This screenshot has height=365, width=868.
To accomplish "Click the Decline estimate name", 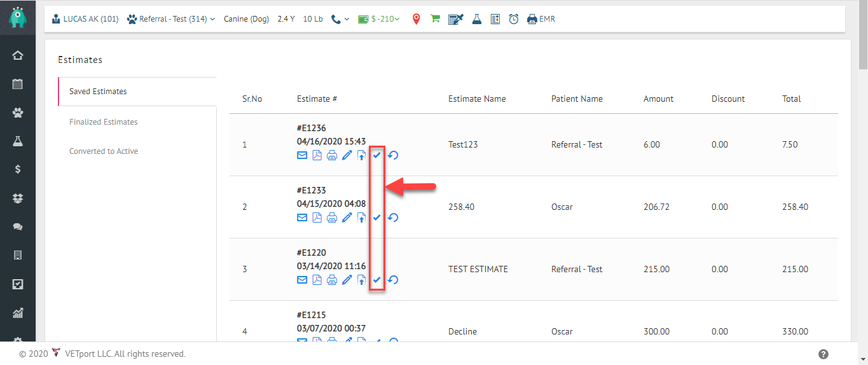I will [x=462, y=331].
